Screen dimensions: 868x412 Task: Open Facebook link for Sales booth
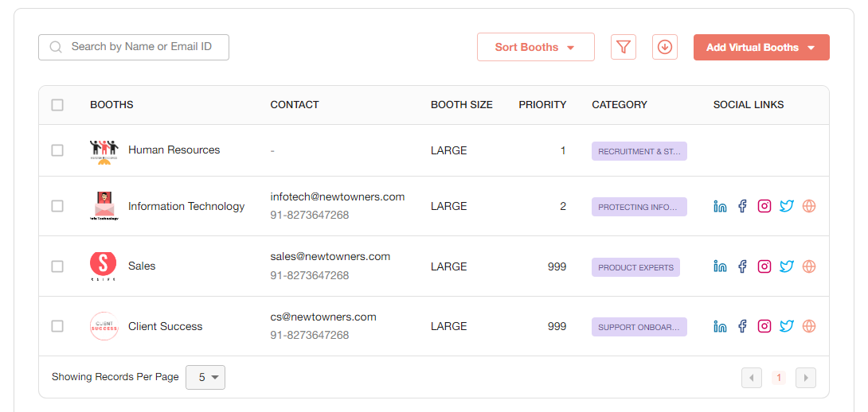[742, 266]
